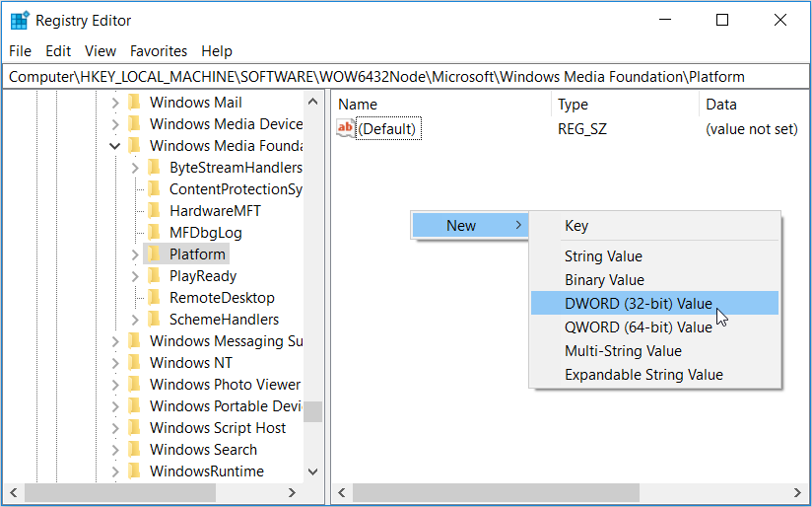Click the (Default) string value icon

(345, 128)
